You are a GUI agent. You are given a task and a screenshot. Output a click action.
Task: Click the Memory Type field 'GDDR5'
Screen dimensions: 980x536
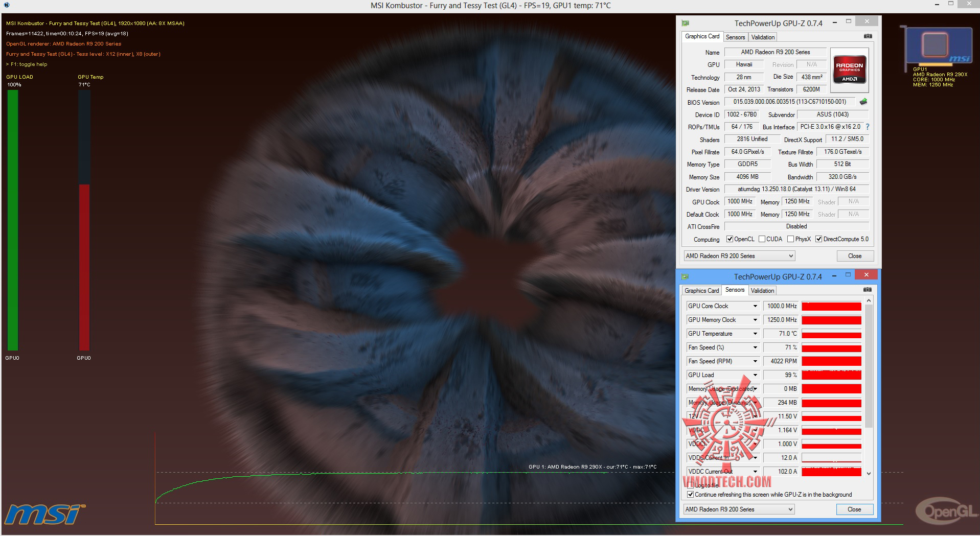point(747,164)
